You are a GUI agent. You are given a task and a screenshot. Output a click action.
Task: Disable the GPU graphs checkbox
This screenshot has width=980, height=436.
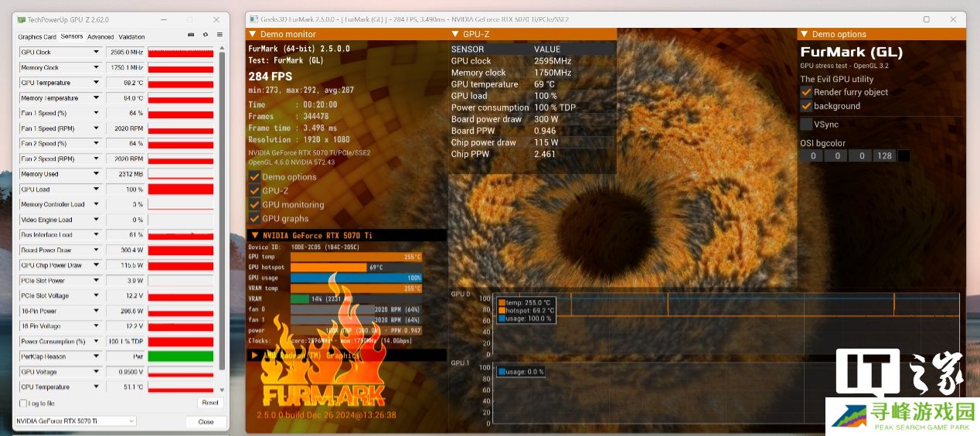254,219
